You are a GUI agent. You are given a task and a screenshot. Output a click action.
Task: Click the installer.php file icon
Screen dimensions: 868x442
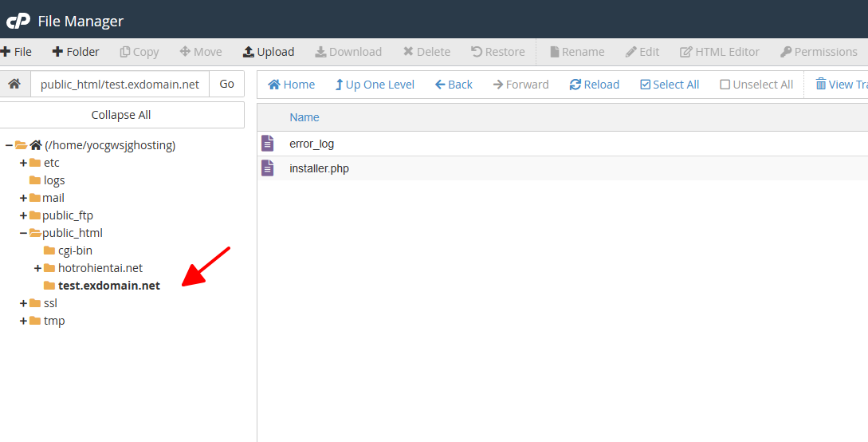[268, 168]
